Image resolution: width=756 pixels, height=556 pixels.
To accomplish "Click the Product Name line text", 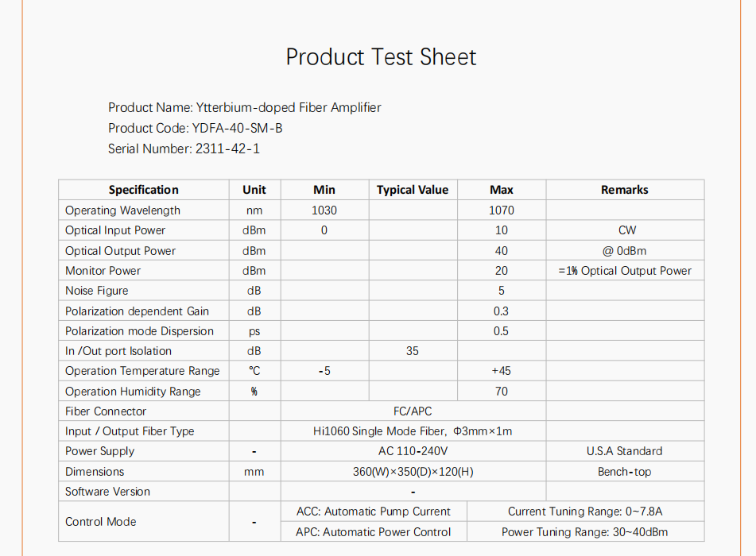I will 245,107.
